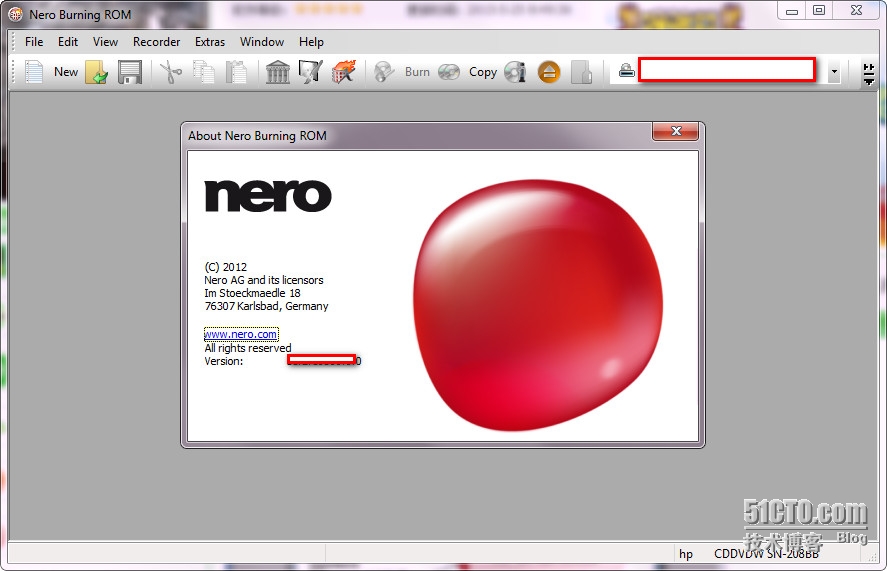Maximize the Nero Burning ROM window

(819, 10)
